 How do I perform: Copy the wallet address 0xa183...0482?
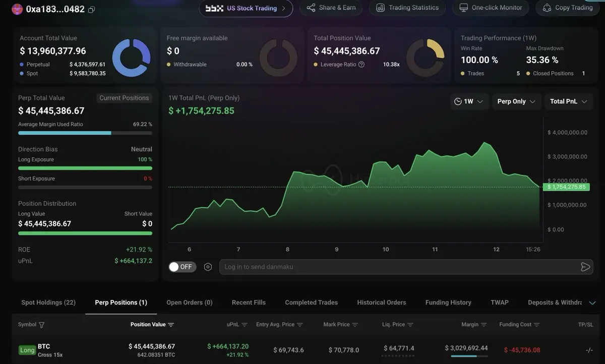[x=91, y=10]
